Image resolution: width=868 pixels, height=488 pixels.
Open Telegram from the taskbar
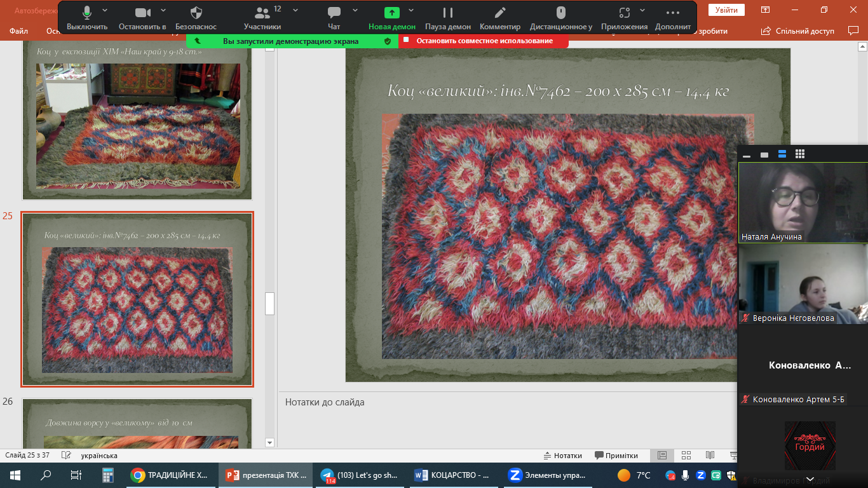(x=360, y=475)
